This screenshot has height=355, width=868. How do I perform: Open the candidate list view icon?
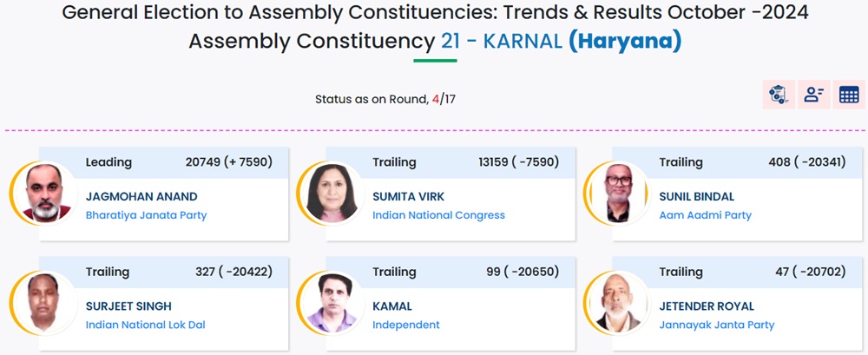[x=813, y=95]
